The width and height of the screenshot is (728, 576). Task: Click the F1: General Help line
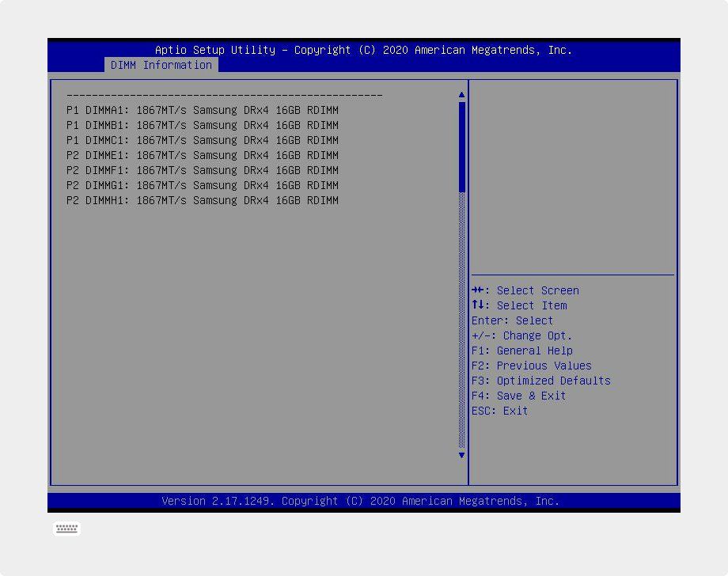521,351
